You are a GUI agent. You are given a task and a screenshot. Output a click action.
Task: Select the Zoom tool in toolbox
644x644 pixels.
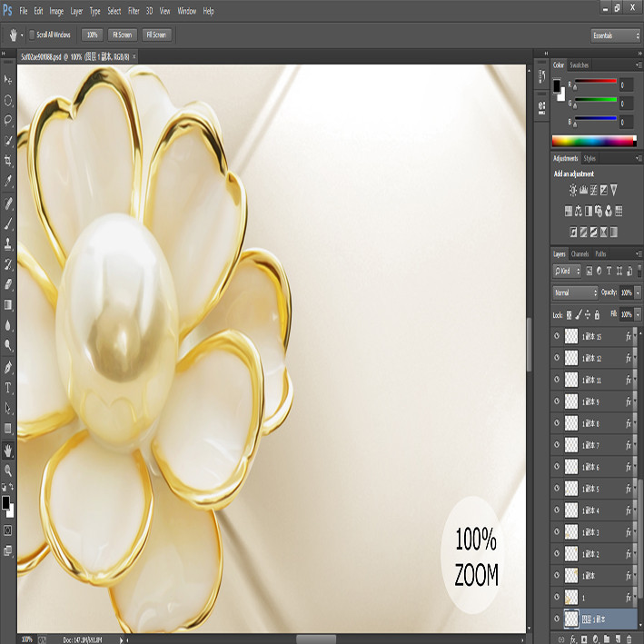coord(8,471)
